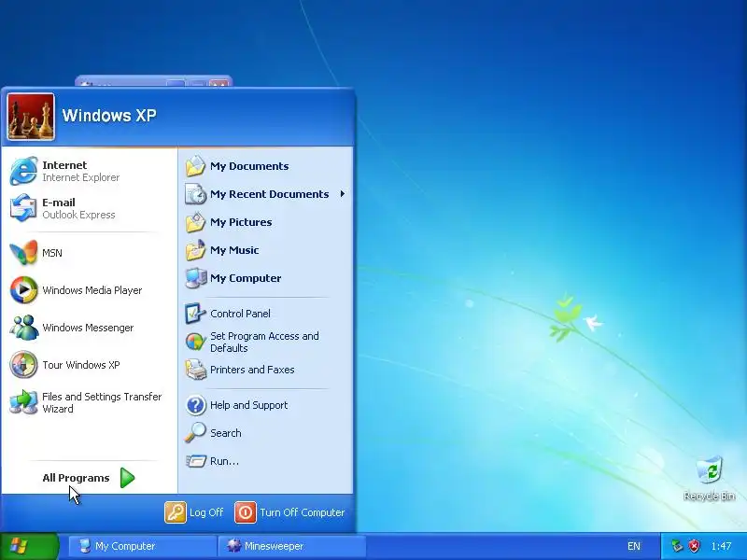Switch to My Computer taskbar button
Viewport: 747px width, 560px height.
142,546
